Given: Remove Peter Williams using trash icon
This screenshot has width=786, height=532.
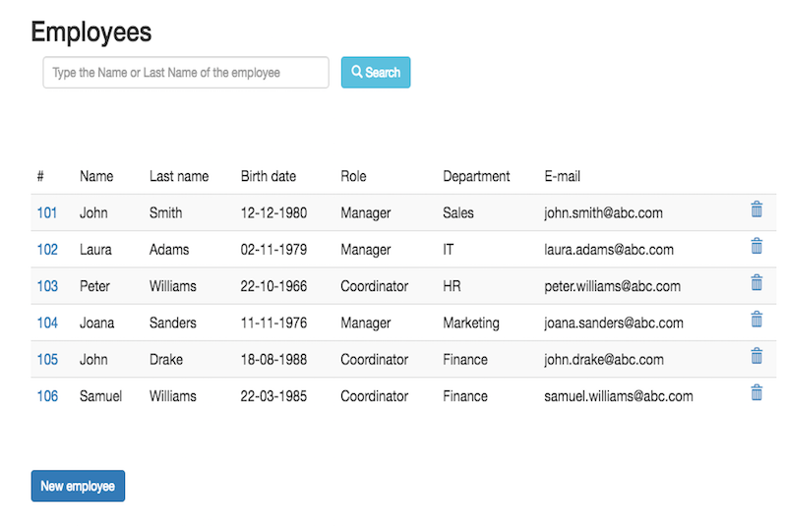Looking at the screenshot, I should tap(756, 282).
